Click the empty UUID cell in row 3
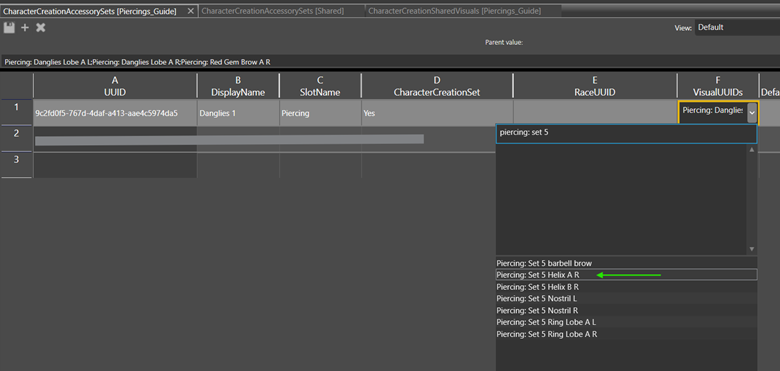Screen dimensions: 780x371 point(115,165)
